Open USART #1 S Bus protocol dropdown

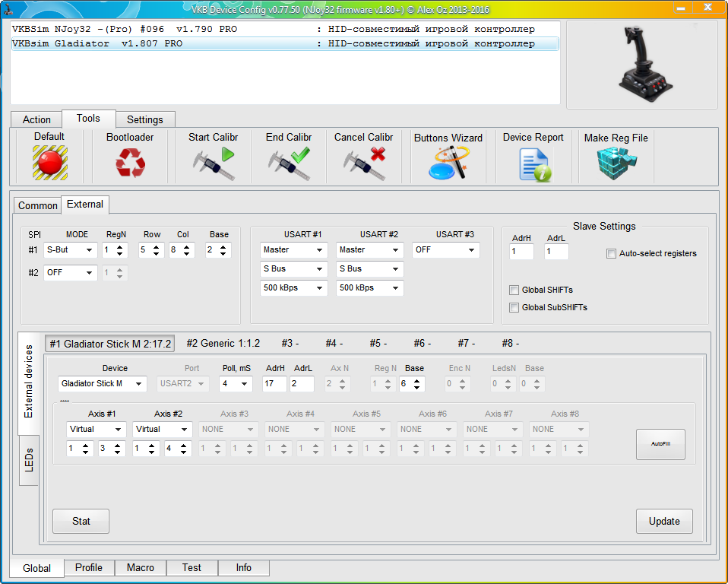[x=293, y=269]
